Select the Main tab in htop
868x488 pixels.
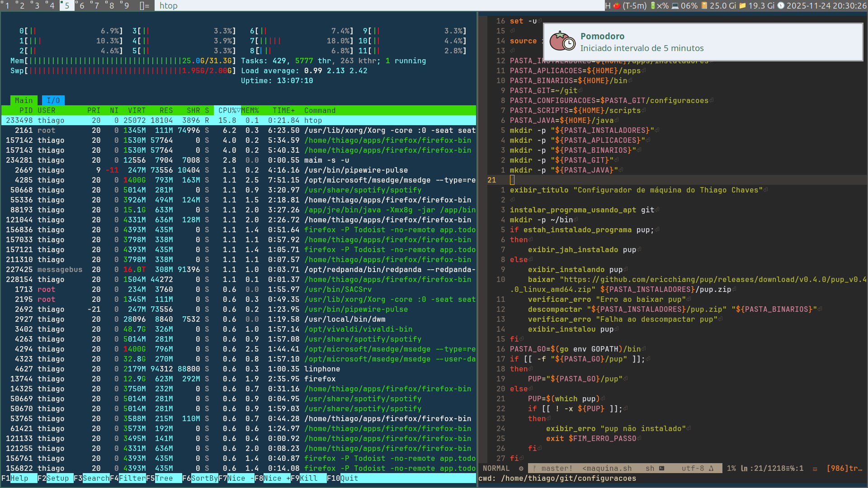(24, 100)
